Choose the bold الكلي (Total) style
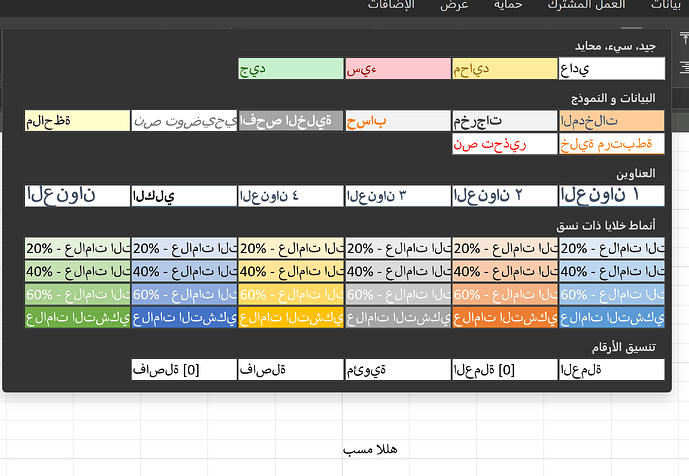The width and height of the screenshot is (689, 476). click(184, 196)
